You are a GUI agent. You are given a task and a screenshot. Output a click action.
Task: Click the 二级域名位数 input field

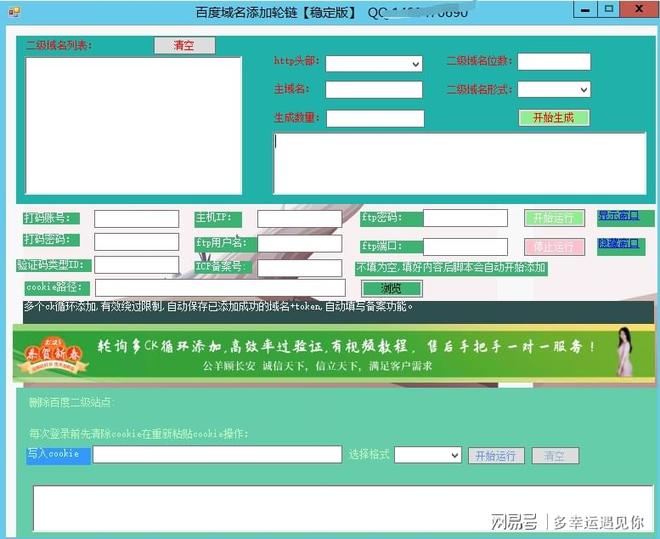pyautogui.click(x=554, y=62)
